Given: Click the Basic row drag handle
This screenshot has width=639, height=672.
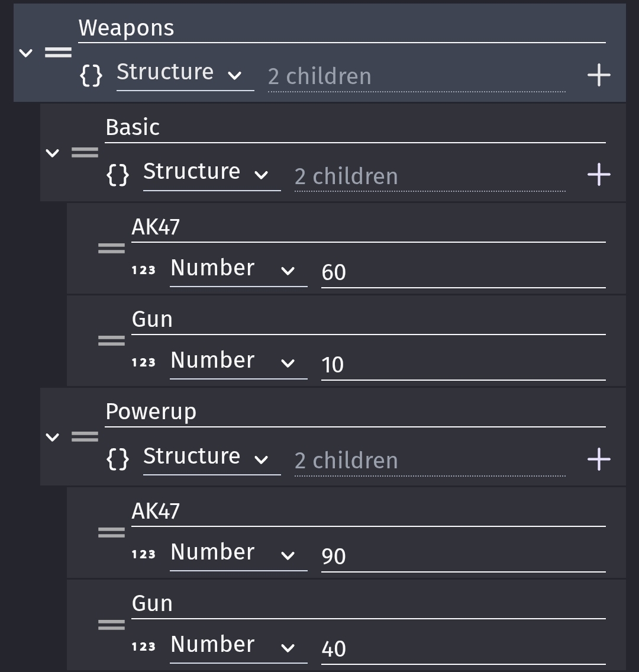Looking at the screenshot, I should 85,153.
